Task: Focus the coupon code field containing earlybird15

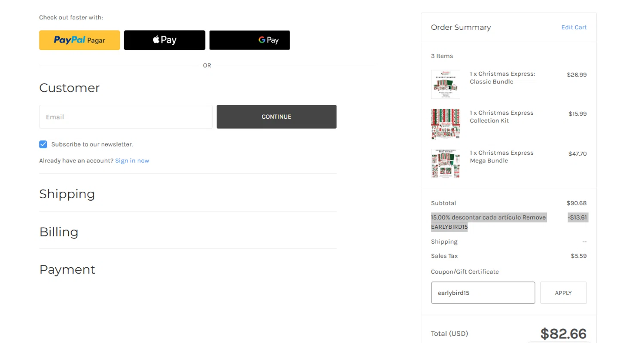Action: point(483,293)
